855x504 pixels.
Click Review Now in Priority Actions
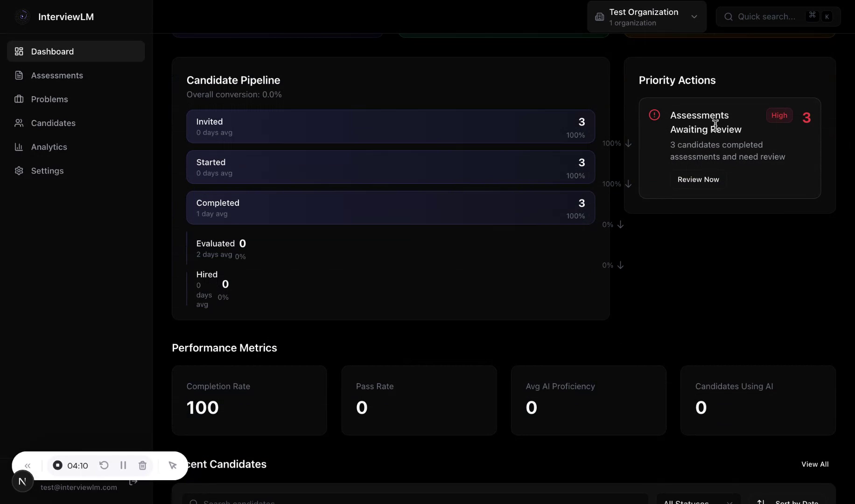tap(698, 179)
